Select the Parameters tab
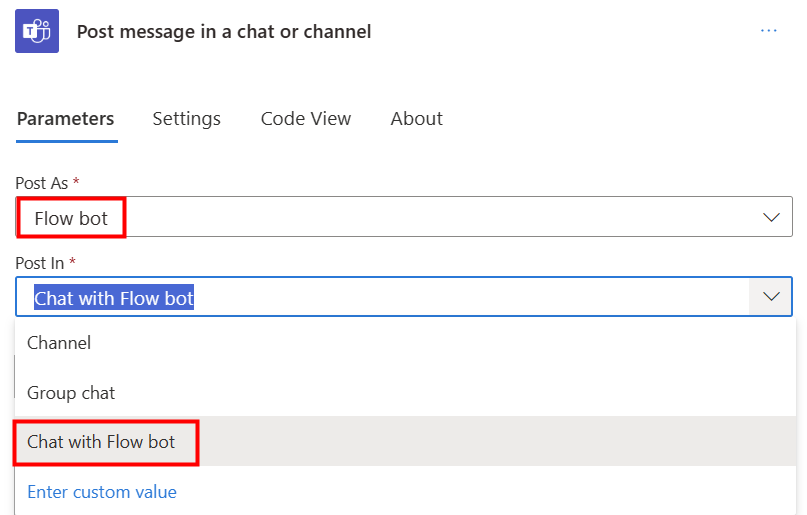 [x=66, y=119]
